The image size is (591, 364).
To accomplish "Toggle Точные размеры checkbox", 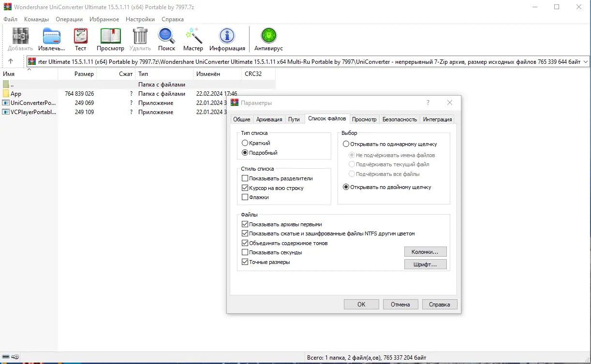I will click(x=245, y=262).
